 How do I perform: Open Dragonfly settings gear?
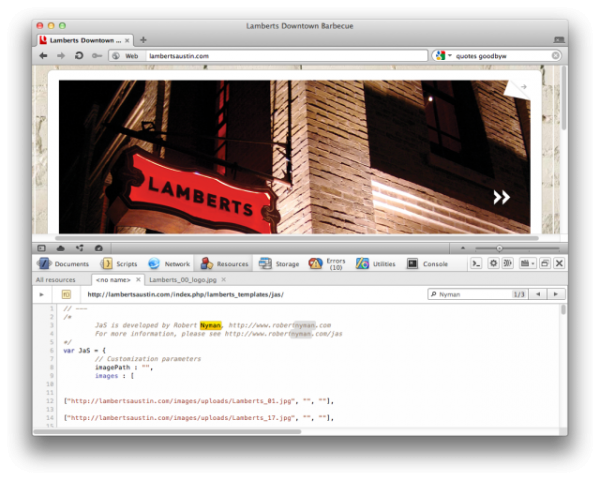(494, 264)
